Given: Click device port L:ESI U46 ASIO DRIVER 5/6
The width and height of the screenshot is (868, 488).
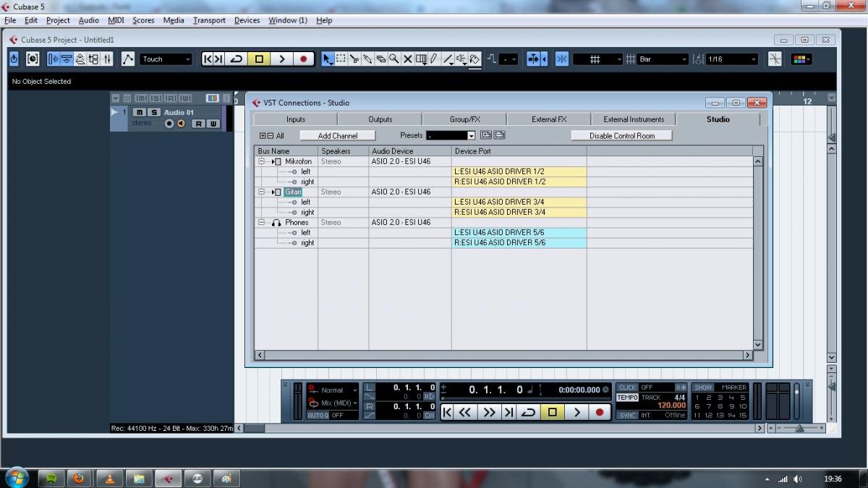Looking at the screenshot, I should pos(519,232).
